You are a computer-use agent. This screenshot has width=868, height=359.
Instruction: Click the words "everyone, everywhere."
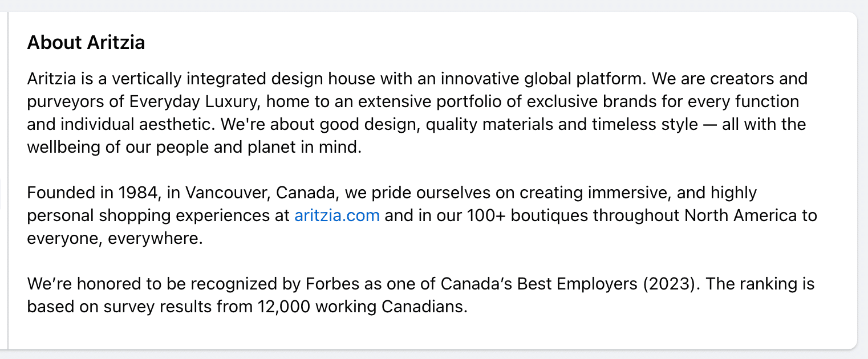[115, 239]
